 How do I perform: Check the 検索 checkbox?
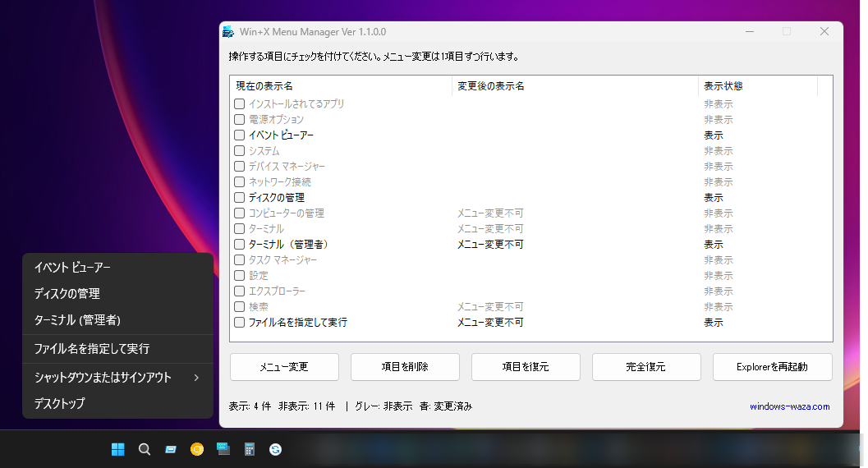pyautogui.click(x=239, y=306)
